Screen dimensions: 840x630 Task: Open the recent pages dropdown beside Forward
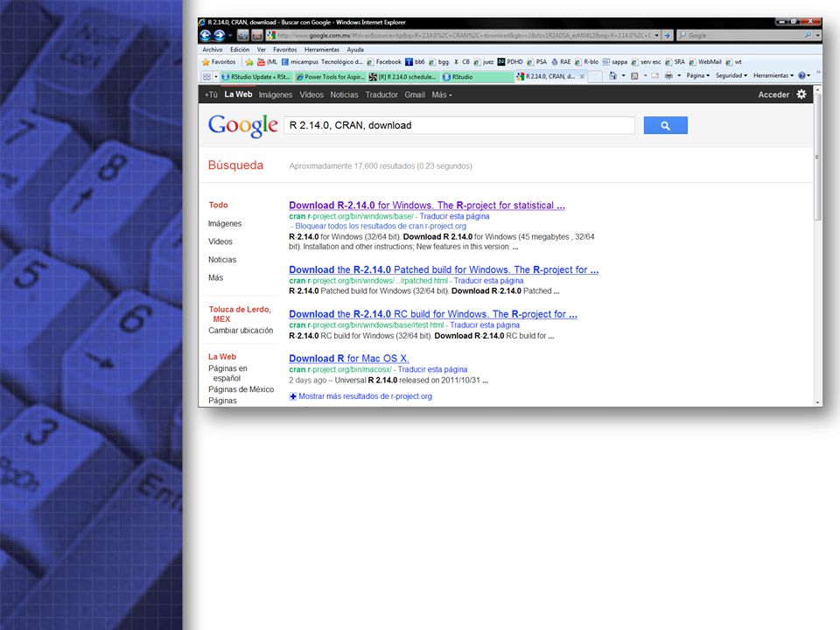pos(230,35)
